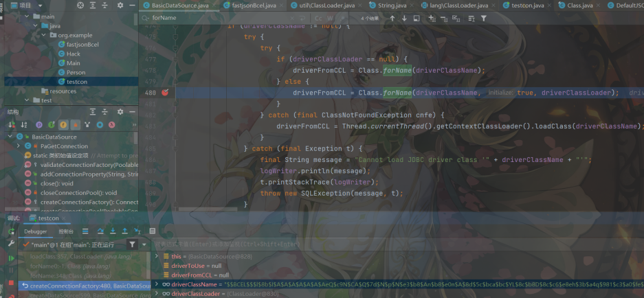Click Collapse All in the Project panel header
The image size is (644, 298).
(x=106, y=5)
